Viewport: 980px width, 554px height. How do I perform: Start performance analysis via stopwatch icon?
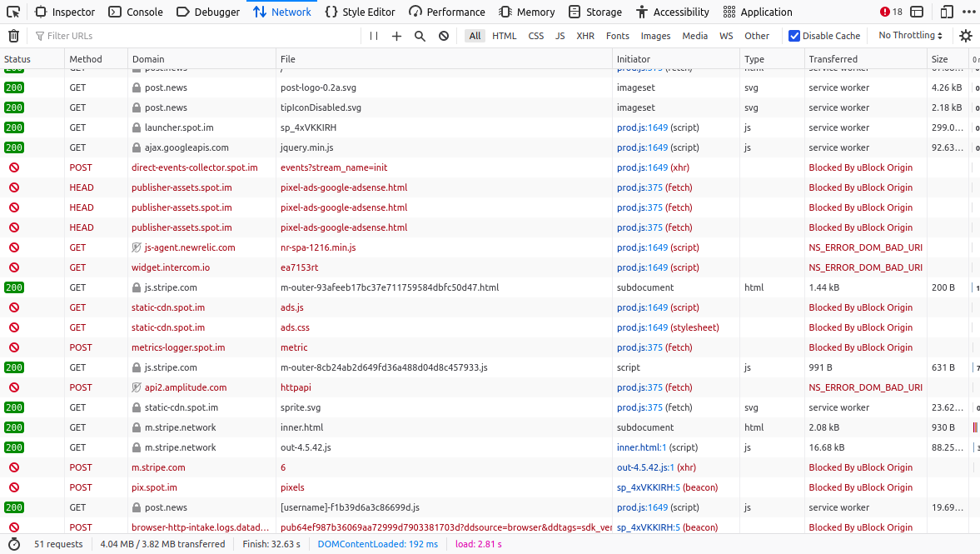[x=14, y=544]
